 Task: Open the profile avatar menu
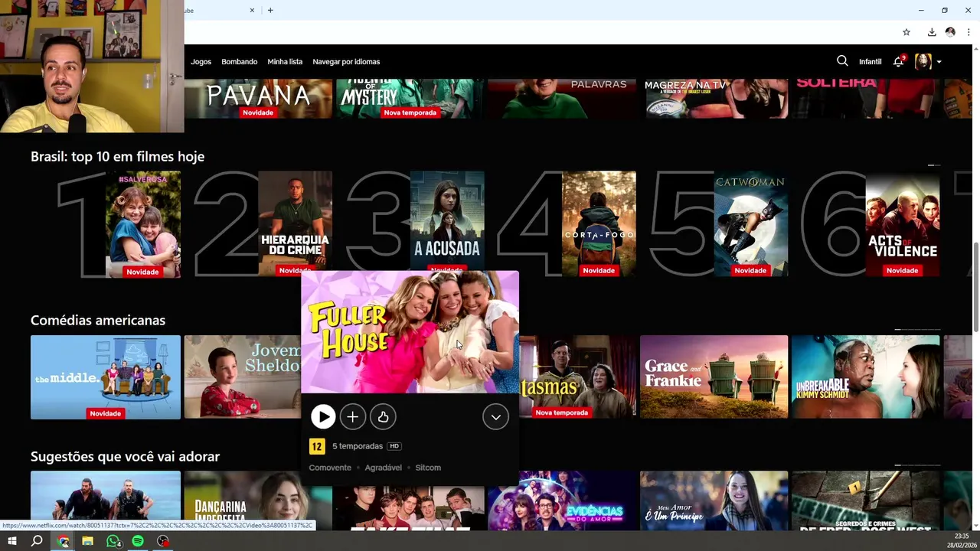[x=923, y=61]
